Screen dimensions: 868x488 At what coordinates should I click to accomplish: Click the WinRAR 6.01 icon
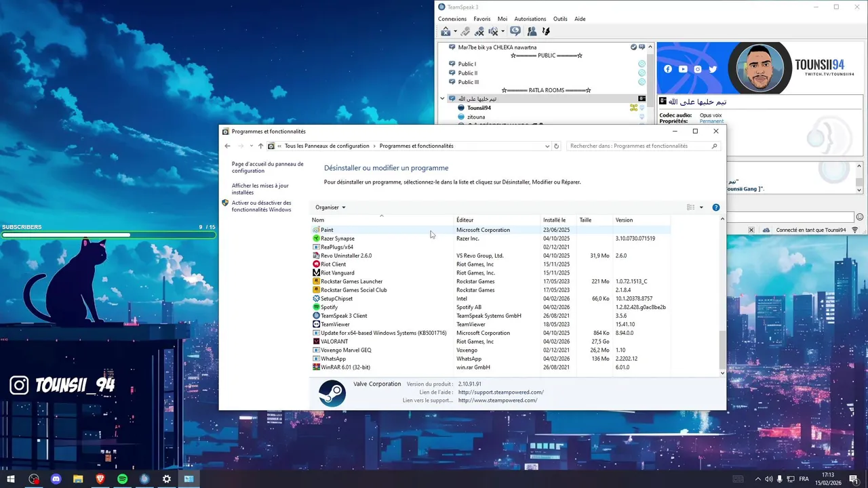[316, 367]
